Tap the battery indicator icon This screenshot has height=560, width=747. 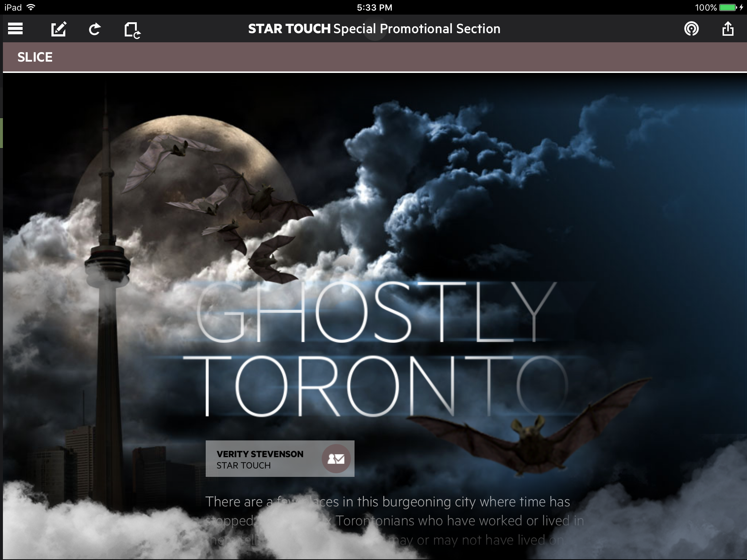pos(728,7)
